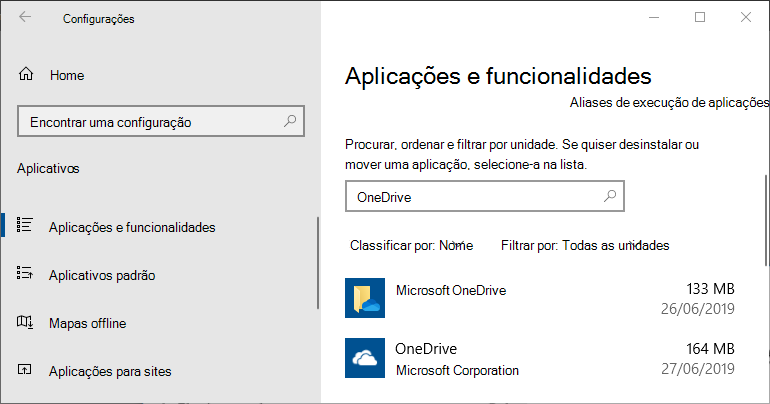Click the Configurações window title

(x=99, y=19)
